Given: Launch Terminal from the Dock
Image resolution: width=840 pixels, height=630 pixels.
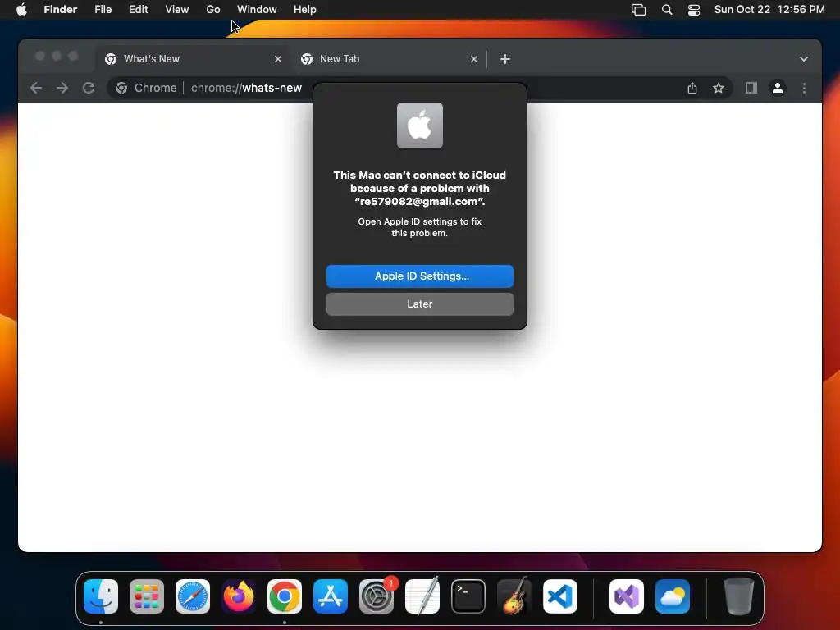Looking at the screenshot, I should [468, 596].
